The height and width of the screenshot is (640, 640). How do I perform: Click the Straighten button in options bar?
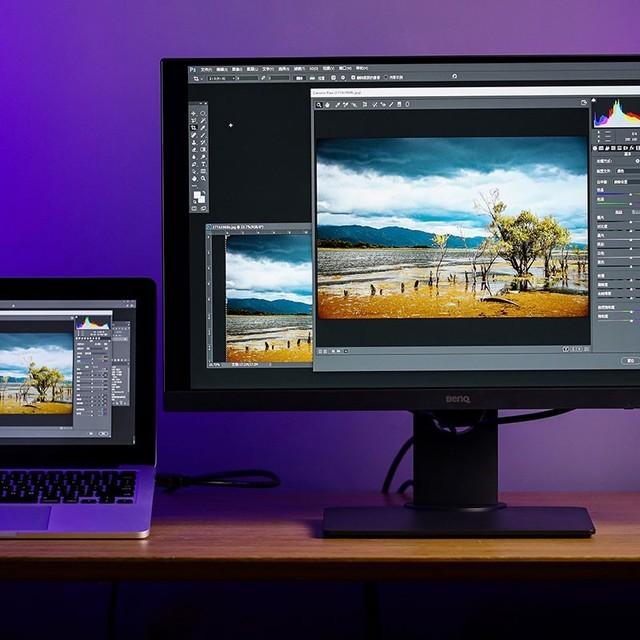click(318, 78)
